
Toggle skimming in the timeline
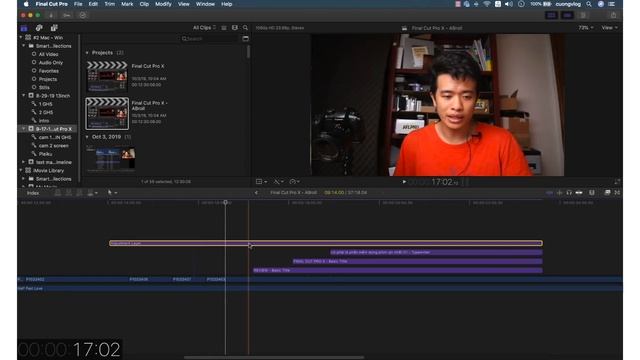[x=549, y=192]
